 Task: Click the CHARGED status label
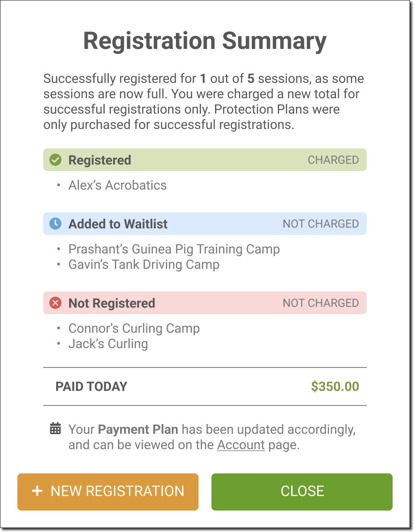pyautogui.click(x=333, y=160)
